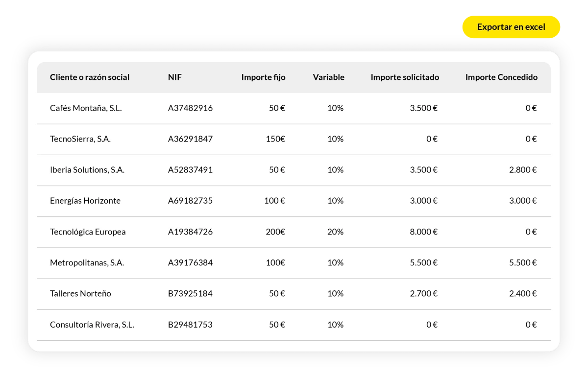Click the Importe Concedido column header
This screenshot has width=588, height=376.
[501, 77]
